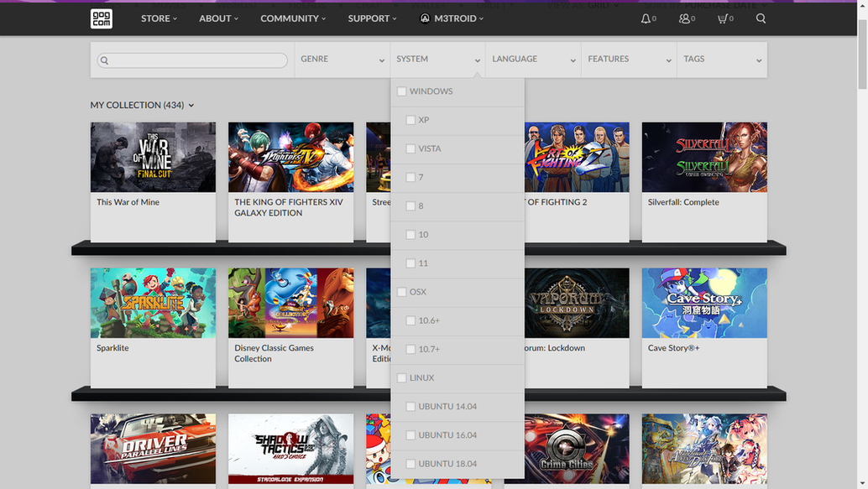This screenshot has width=868, height=489.
Task: Click the Silverfall: Complete title
Action: coord(683,202)
